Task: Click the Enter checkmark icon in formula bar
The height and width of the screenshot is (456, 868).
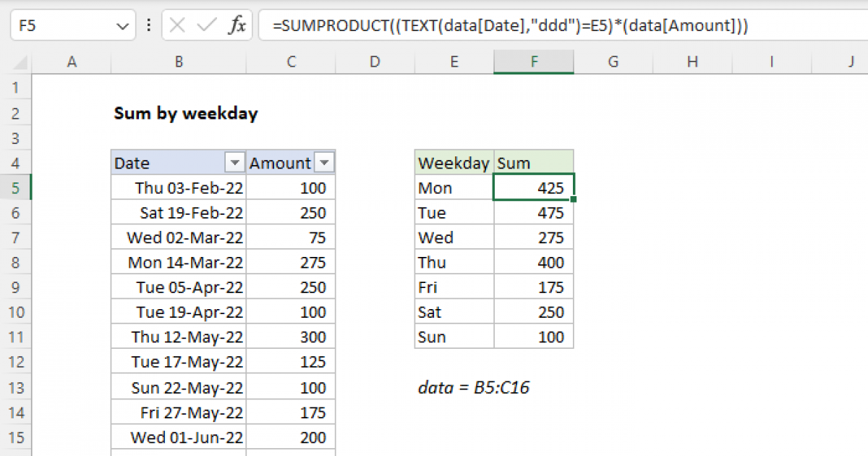Action: point(207,27)
